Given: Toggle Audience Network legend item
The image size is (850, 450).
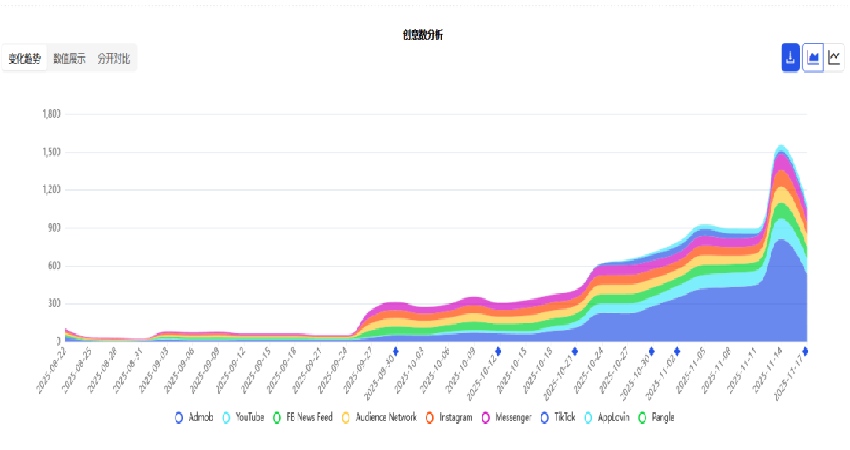Looking at the screenshot, I should coord(379,417).
